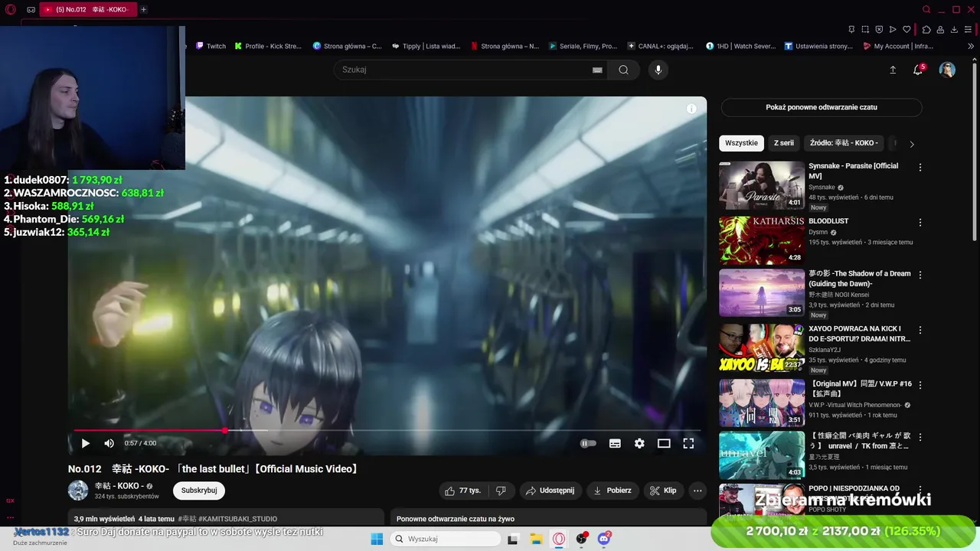Open the Opera flow send icon

(x=893, y=29)
